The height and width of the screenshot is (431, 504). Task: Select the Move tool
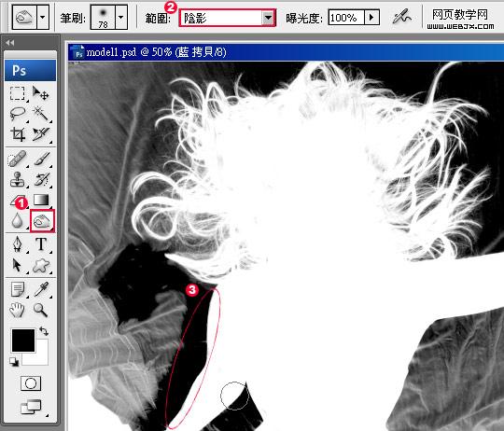click(41, 93)
